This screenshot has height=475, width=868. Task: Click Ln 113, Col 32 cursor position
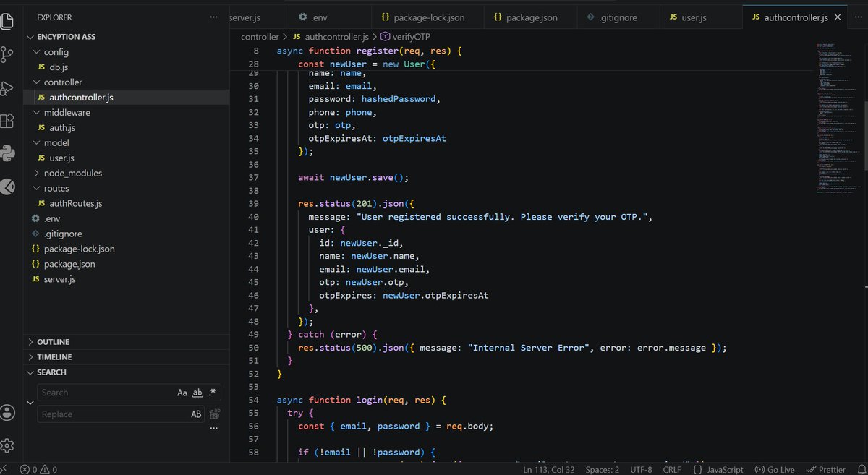(x=548, y=469)
